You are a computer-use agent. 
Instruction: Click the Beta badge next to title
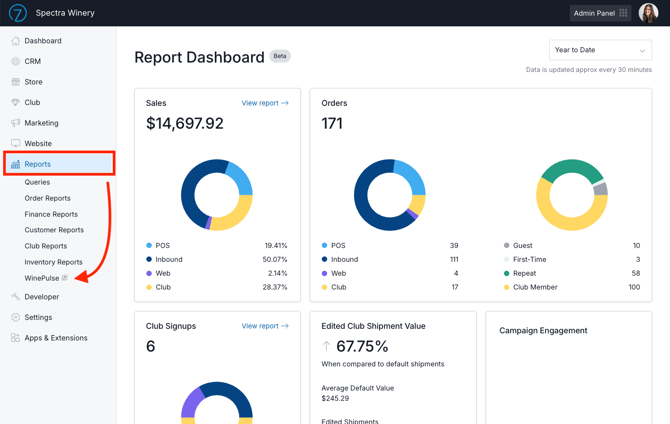click(280, 56)
